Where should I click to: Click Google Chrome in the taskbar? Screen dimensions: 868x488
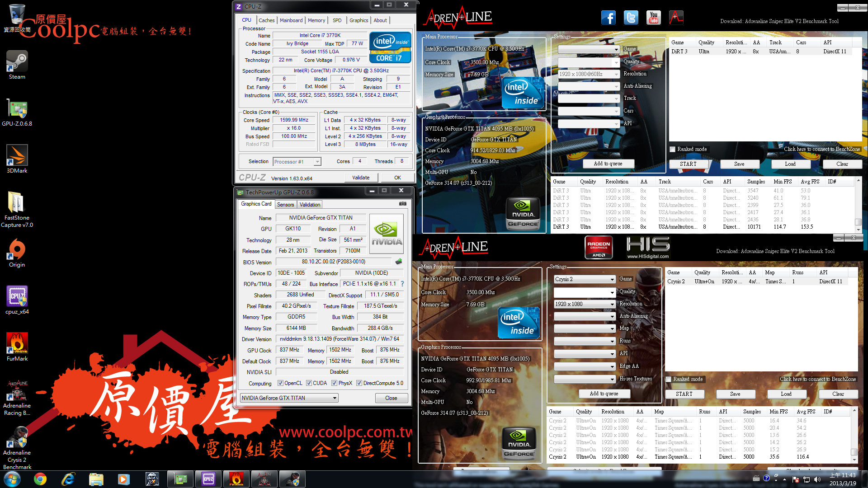(x=40, y=479)
